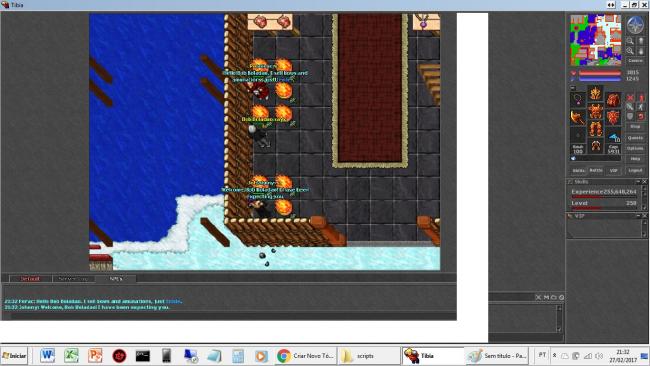
Task: Select the axe weapon slot
Action: pyautogui.click(x=578, y=118)
